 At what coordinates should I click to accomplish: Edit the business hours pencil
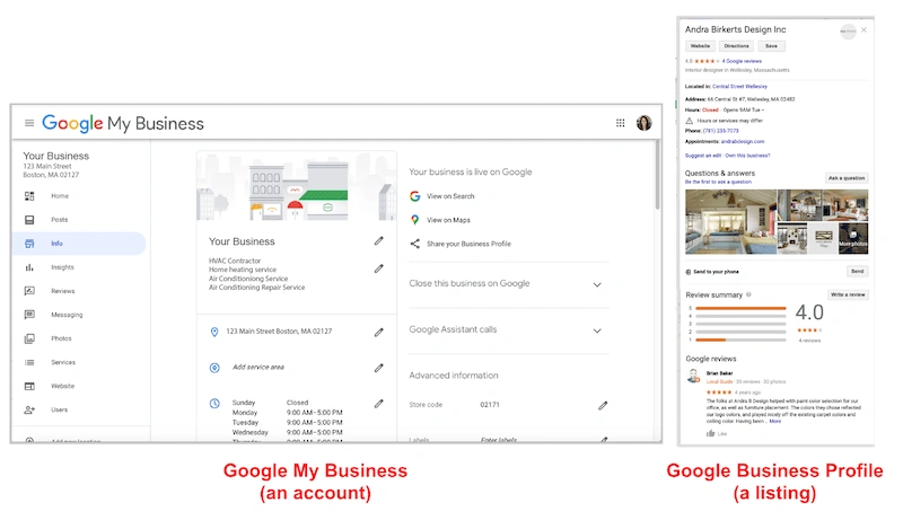379,404
